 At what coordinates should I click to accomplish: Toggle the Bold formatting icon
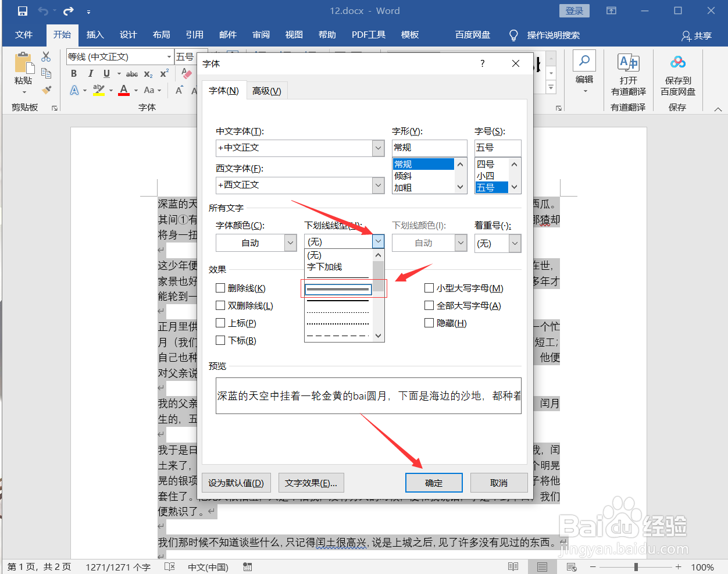74,73
